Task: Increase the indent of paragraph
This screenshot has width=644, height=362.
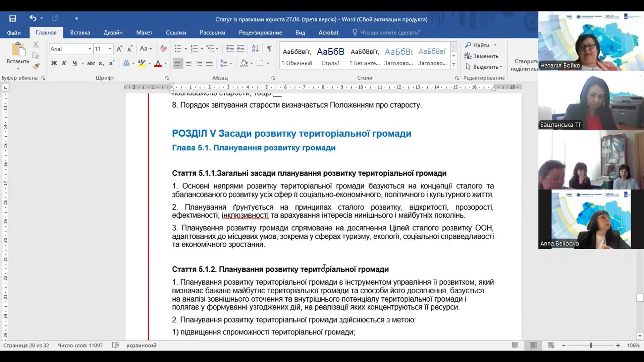Action: [240, 49]
